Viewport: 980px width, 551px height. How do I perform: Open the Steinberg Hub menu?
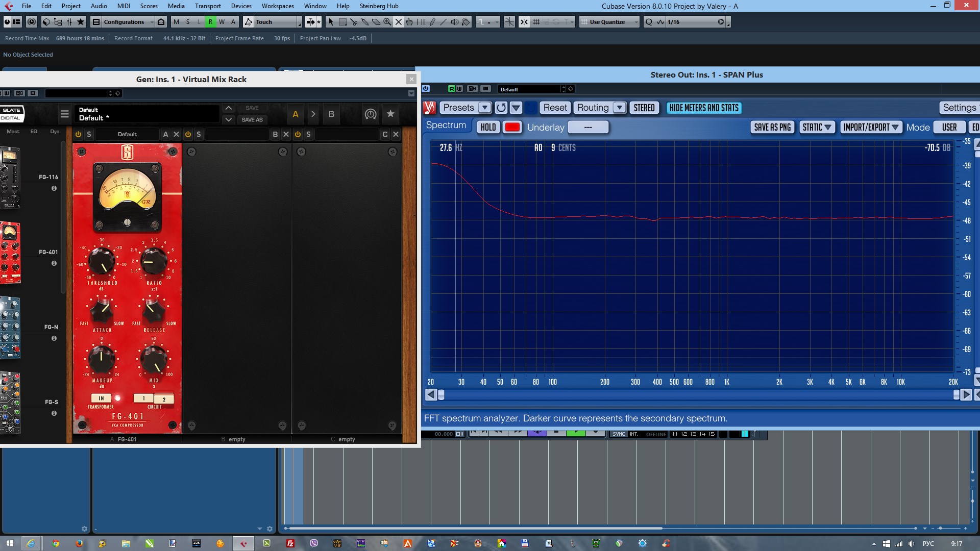pyautogui.click(x=379, y=6)
